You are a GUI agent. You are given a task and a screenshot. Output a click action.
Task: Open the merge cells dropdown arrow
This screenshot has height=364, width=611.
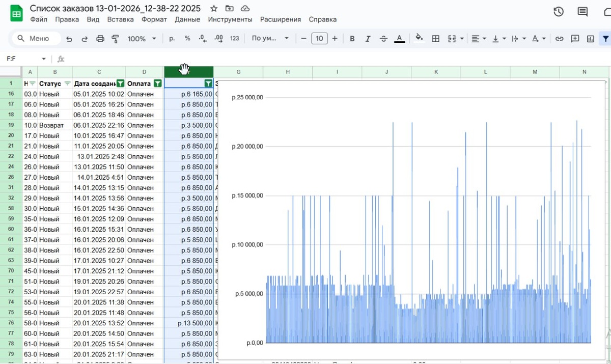tap(462, 39)
